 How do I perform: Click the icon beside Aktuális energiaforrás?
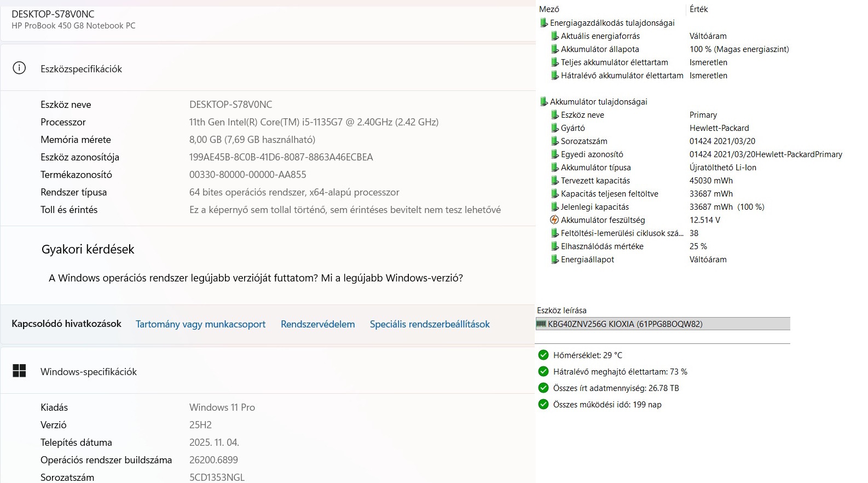coord(554,36)
